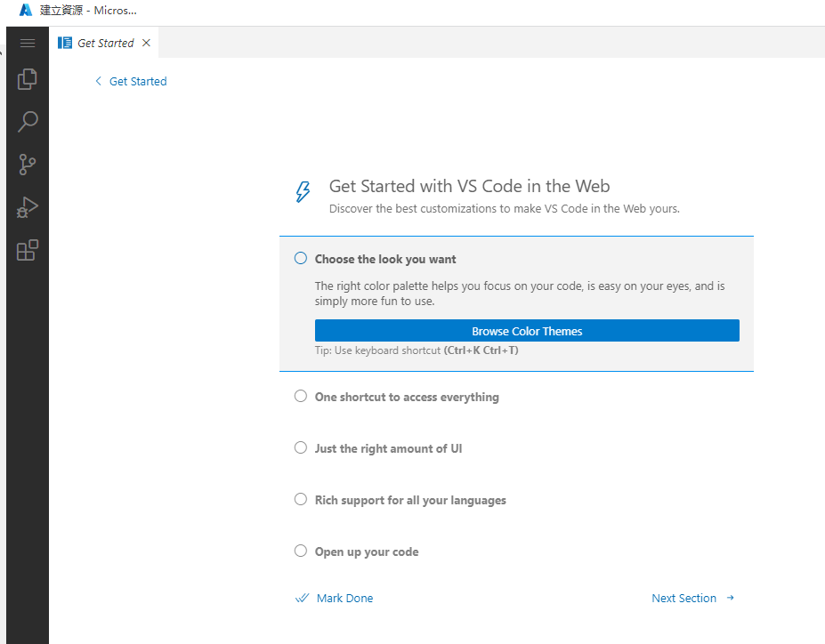This screenshot has height=644, width=825.
Task: Open the hamburger menu in activity bar
Action: (28, 43)
